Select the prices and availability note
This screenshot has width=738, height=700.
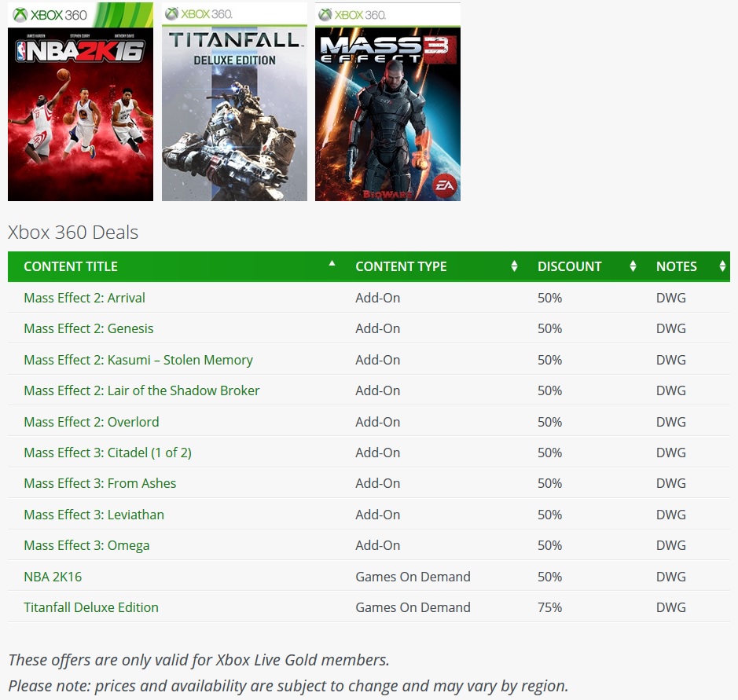coord(288,686)
